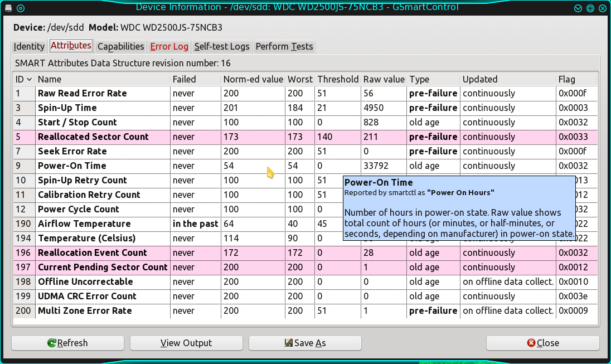The width and height of the screenshot is (611, 364).
Task: Open the Capabilities tab
Action: [x=121, y=46]
